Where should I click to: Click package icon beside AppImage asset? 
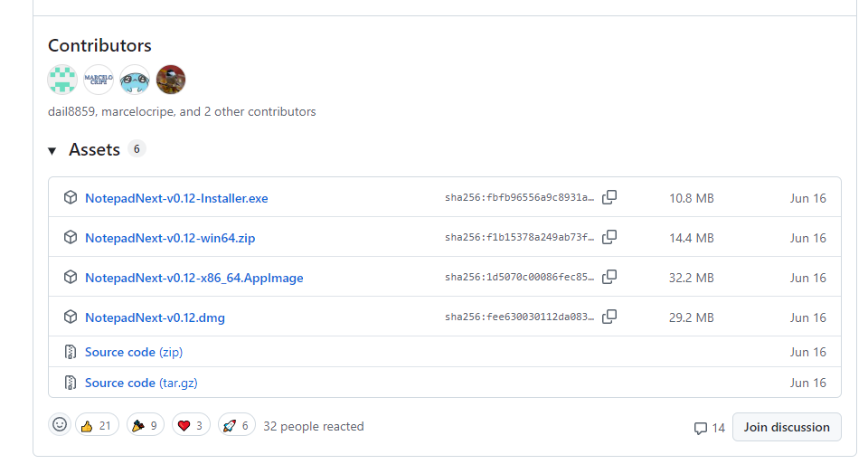[x=71, y=278]
